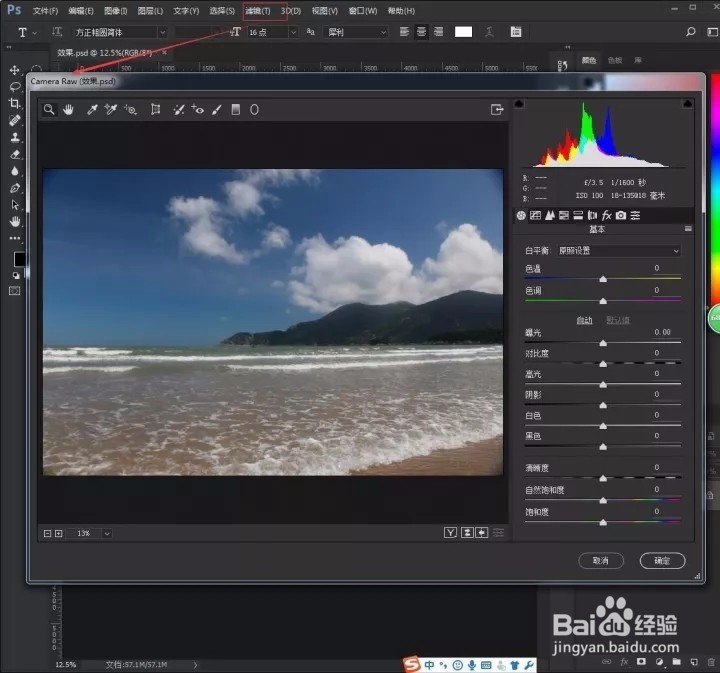The image size is (720, 673).
Task: Center align text in options bar
Action: tap(421, 32)
